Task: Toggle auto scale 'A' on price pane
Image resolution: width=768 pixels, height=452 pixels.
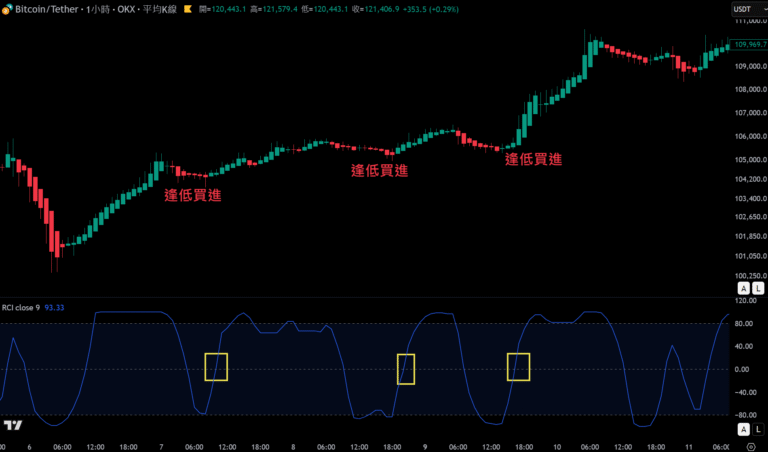Action: [x=743, y=287]
